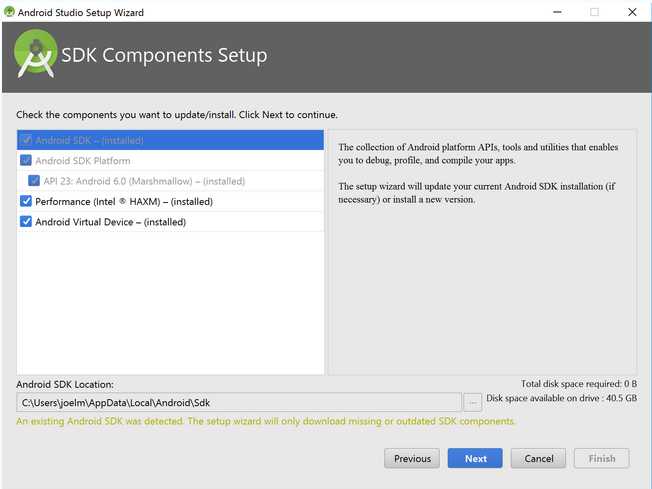Select the Android SDK – (installed) row
This screenshot has width=652, height=489.
pos(170,140)
